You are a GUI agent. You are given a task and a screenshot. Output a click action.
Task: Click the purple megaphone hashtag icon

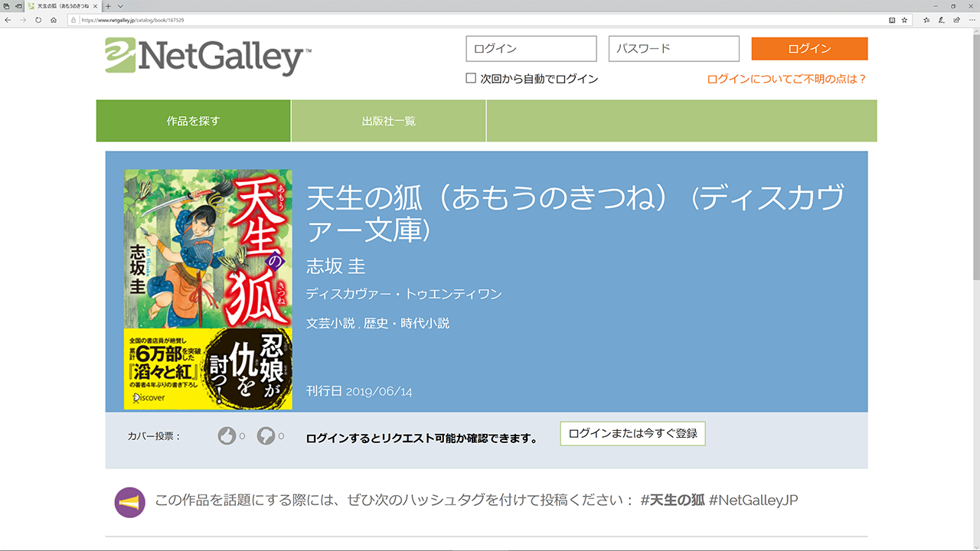130,502
